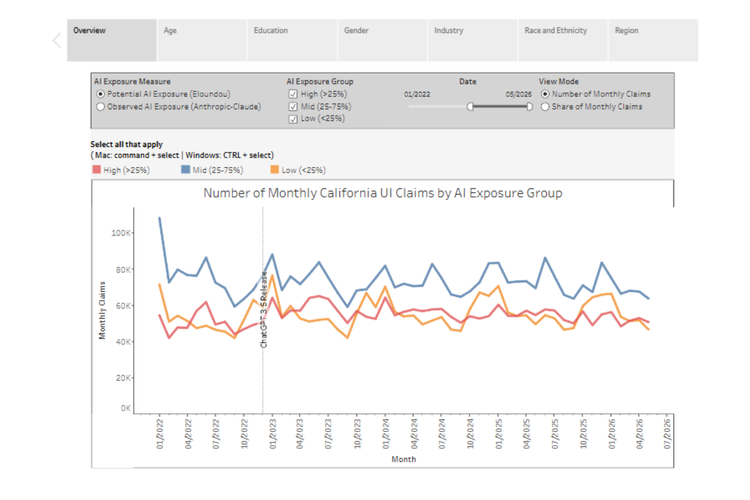Click the Monthly Claims axis title

[102, 311]
